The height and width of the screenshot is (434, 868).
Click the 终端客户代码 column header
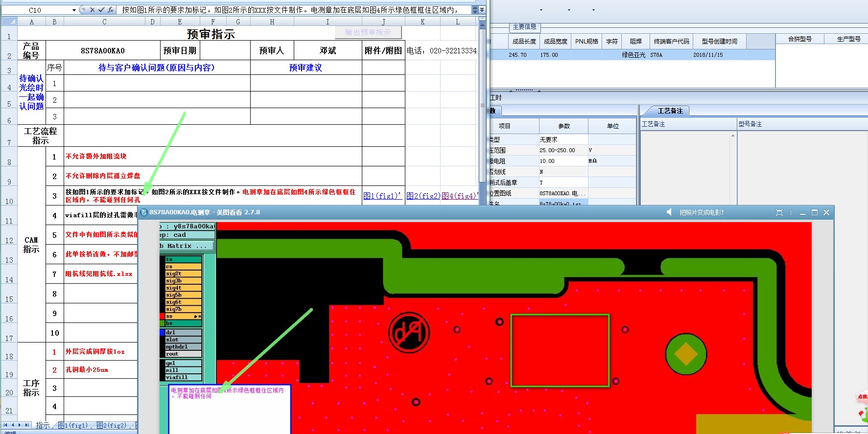[x=671, y=42]
